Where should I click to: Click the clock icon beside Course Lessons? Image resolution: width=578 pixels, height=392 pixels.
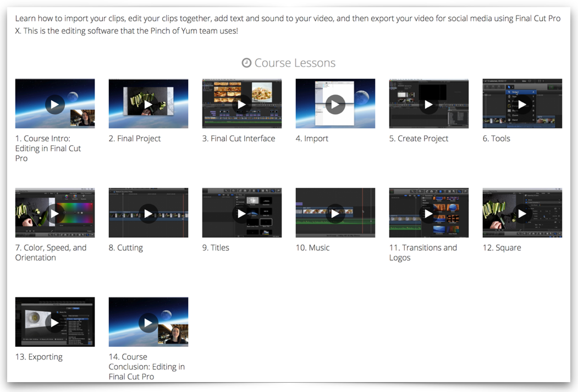(246, 63)
